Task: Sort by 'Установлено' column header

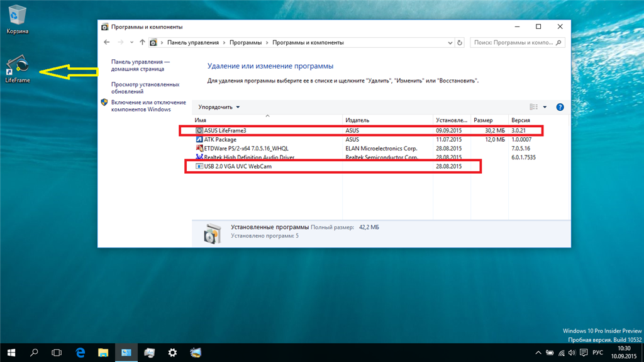Action: coord(452,120)
